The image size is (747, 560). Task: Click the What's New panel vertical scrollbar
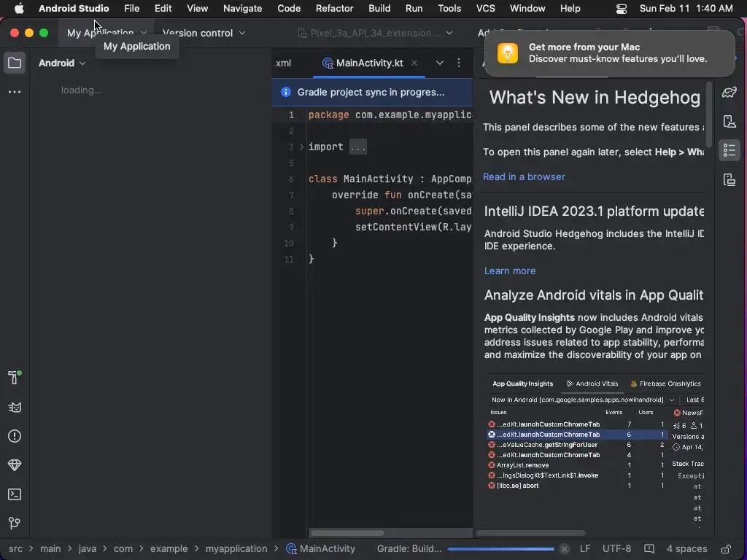pyautogui.click(x=709, y=114)
